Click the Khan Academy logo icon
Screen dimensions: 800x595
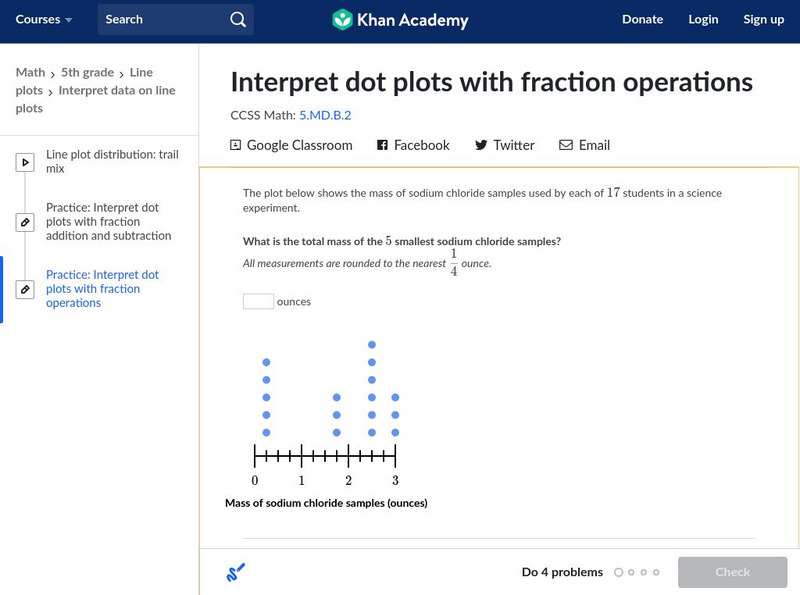[x=342, y=19]
